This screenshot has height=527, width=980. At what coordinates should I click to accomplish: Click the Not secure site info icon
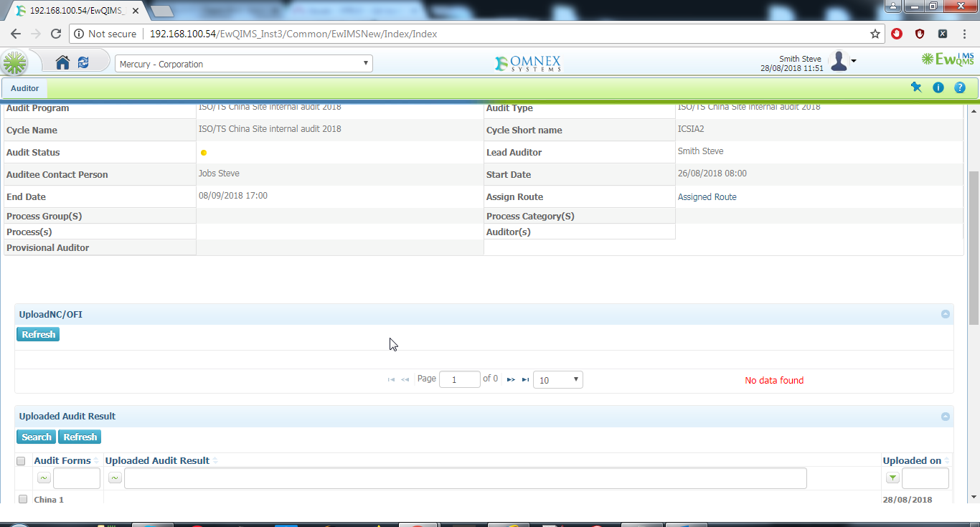tap(79, 34)
